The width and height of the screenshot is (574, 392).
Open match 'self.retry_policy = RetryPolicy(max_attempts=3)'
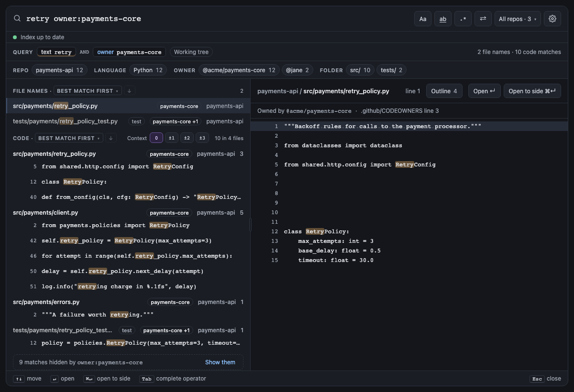(128, 241)
